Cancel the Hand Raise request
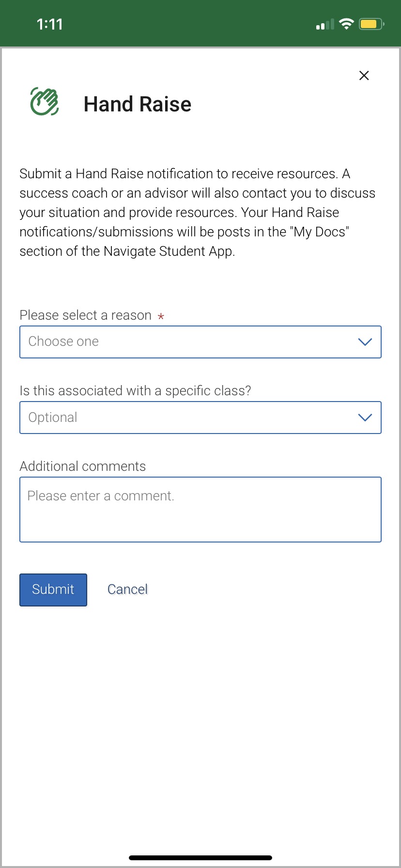401x868 pixels. (x=127, y=589)
